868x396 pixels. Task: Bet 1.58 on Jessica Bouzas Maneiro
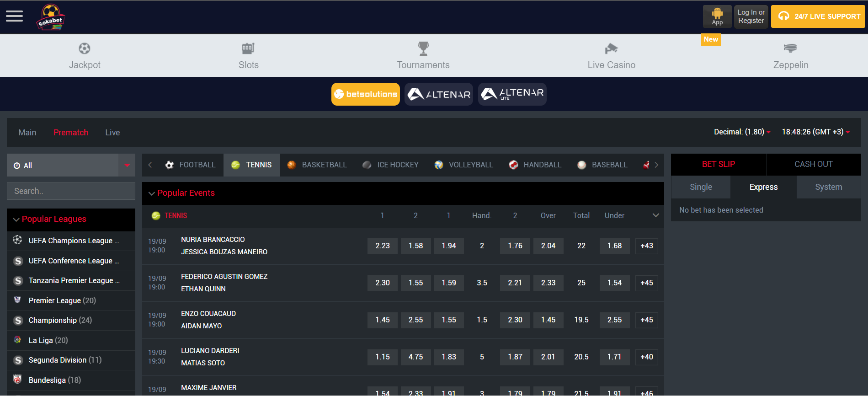(x=415, y=246)
